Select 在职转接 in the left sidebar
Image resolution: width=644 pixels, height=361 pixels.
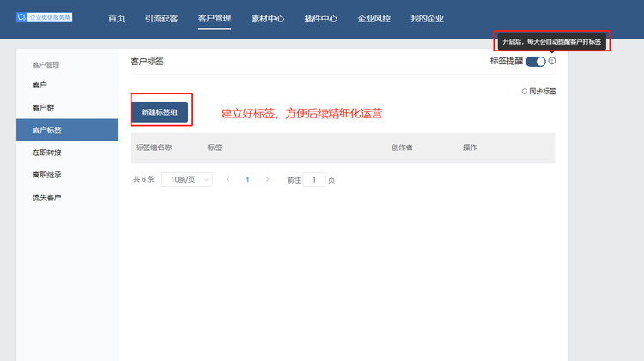47,153
